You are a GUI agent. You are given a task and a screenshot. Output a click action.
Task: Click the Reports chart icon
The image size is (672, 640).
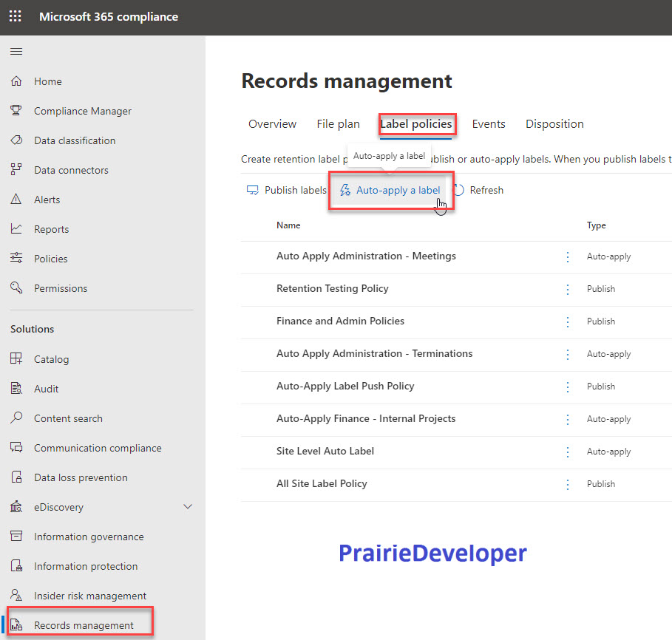(x=16, y=229)
